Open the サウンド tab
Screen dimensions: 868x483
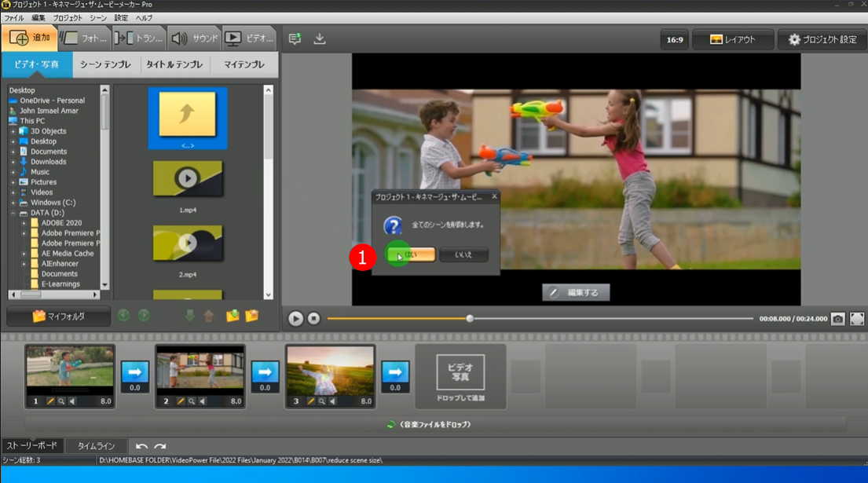[194, 38]
